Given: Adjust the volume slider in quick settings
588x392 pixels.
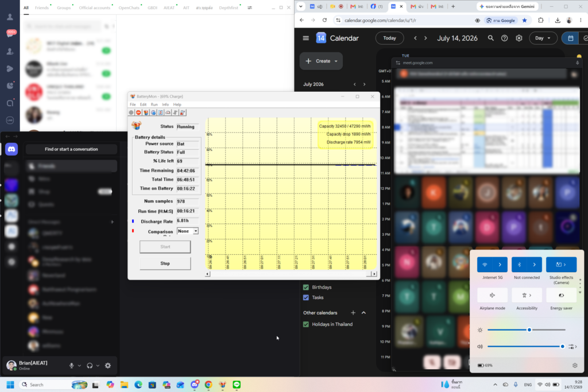Looking at the screenshot, I should pyautogui.click(x=525, y=347).
